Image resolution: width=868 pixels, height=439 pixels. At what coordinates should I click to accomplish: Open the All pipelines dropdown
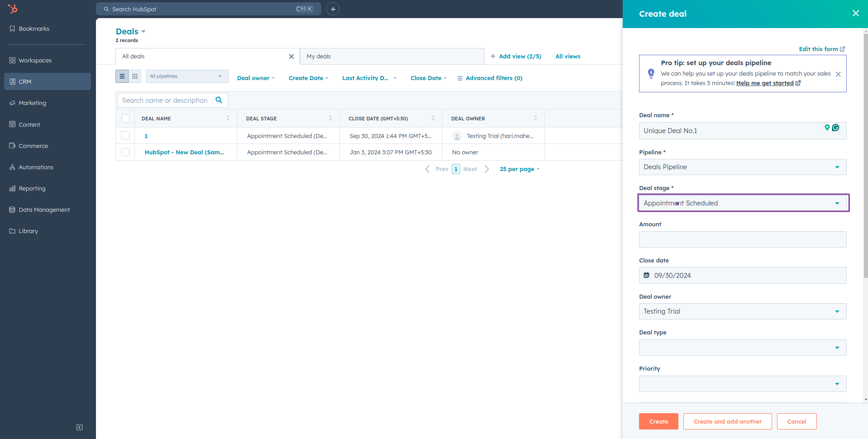click(187, 76)
